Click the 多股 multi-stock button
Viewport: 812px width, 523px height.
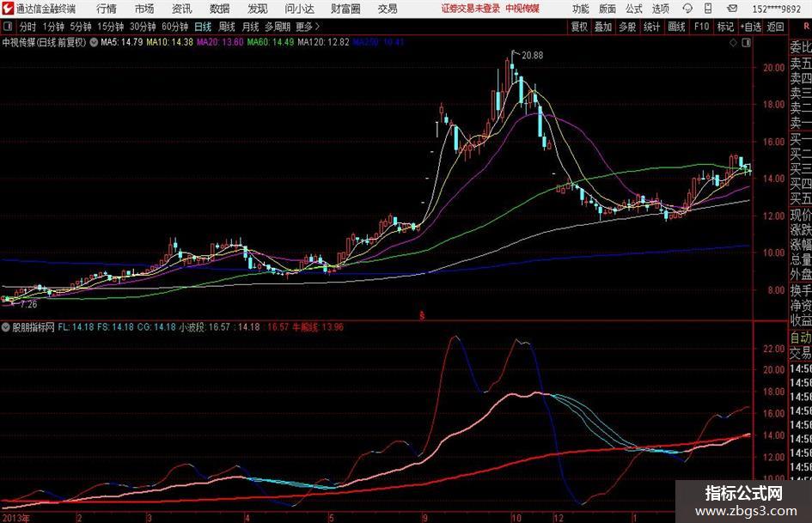[x=627, y=27]
